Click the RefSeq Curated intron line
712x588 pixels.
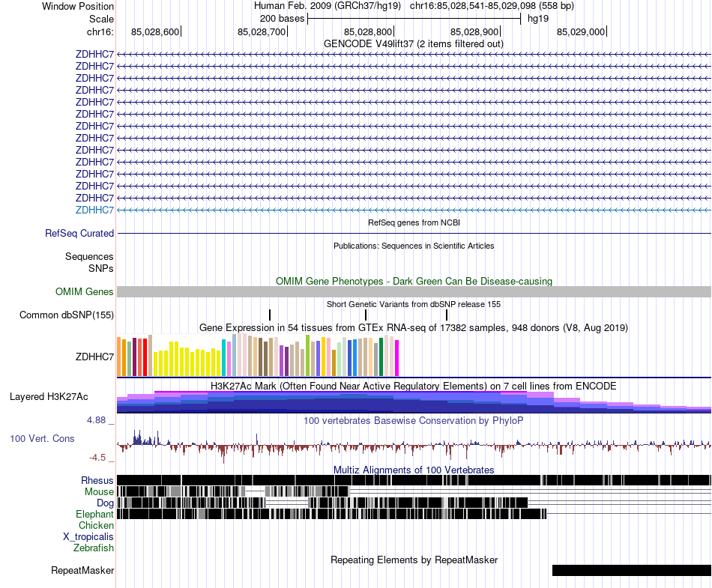point(414,233)
